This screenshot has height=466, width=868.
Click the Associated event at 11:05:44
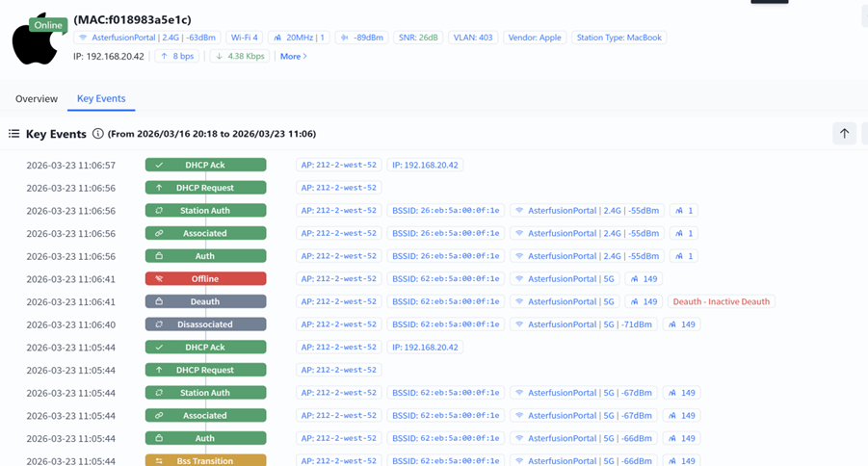pos(205,415)
